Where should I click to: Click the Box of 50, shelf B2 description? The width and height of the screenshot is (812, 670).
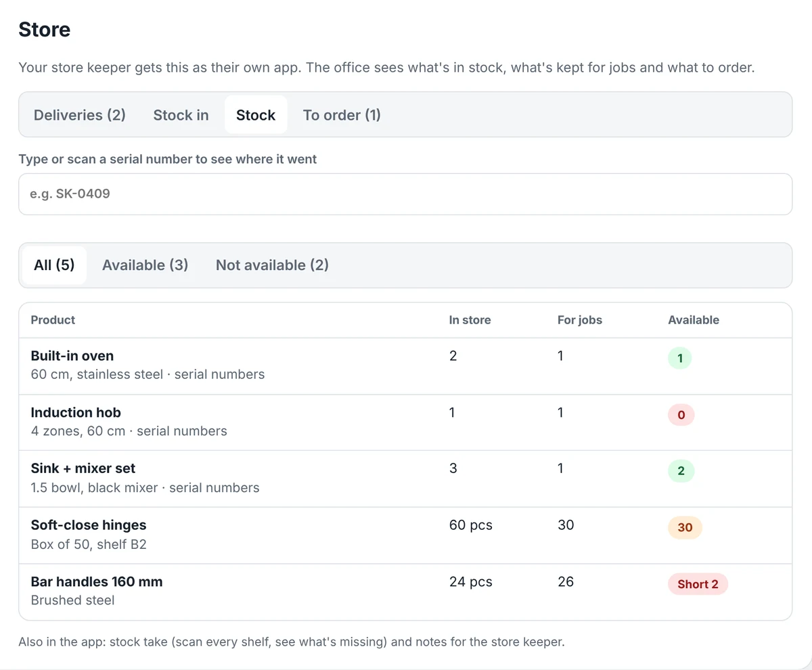tap(89, 544)
